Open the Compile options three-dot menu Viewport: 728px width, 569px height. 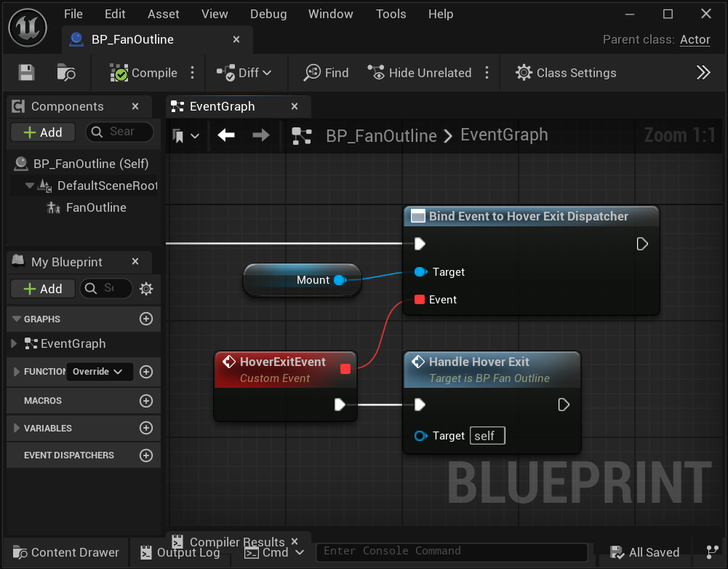192,73
